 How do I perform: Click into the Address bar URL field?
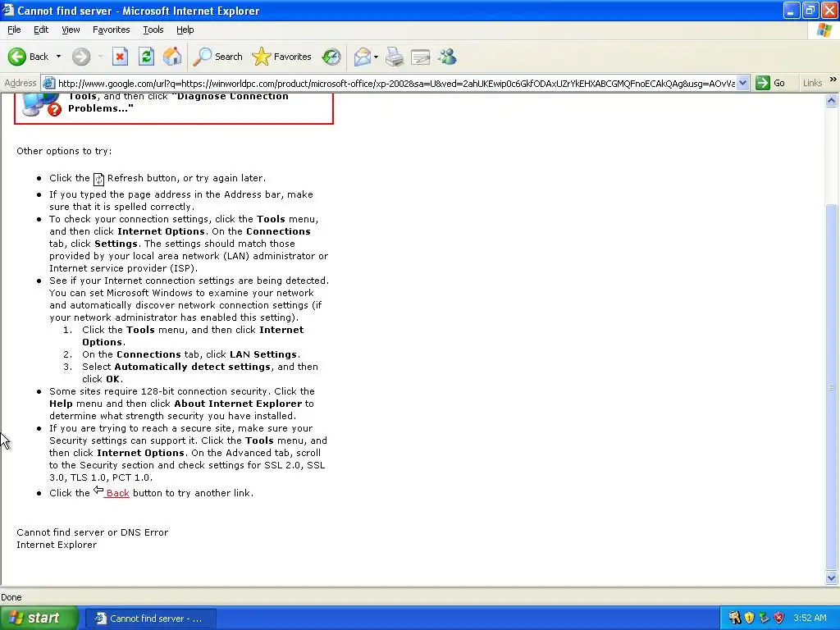click(x=395, y=83)
